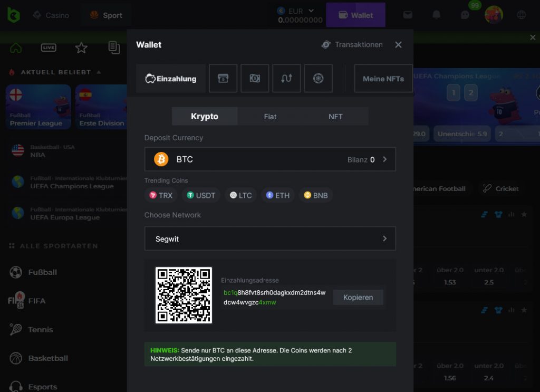
Task: Close the Wallet dialog
Action: coord(399,45)
